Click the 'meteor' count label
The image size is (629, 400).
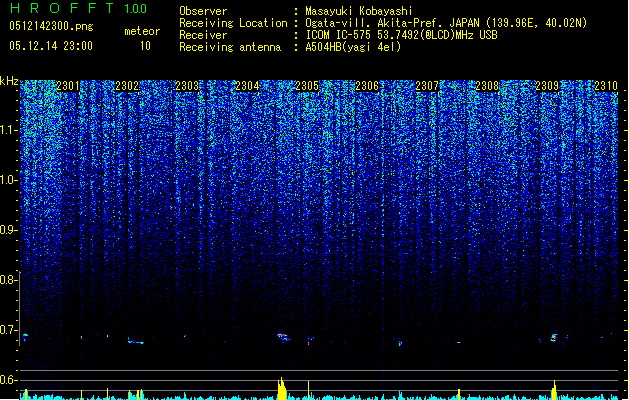point(142,31)
